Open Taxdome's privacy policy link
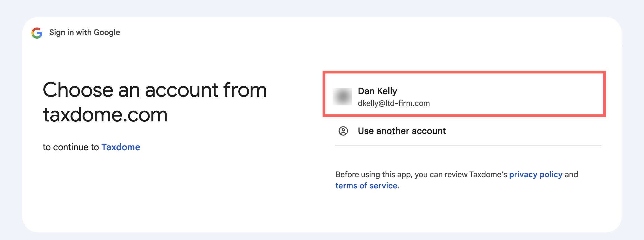644x240 pixels. pos(536,174)
